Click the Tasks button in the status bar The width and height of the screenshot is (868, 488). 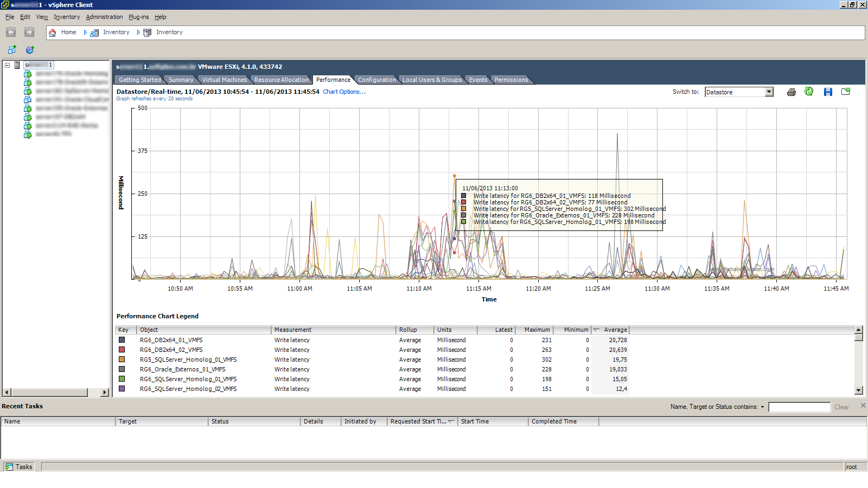(x=19, y=467)
